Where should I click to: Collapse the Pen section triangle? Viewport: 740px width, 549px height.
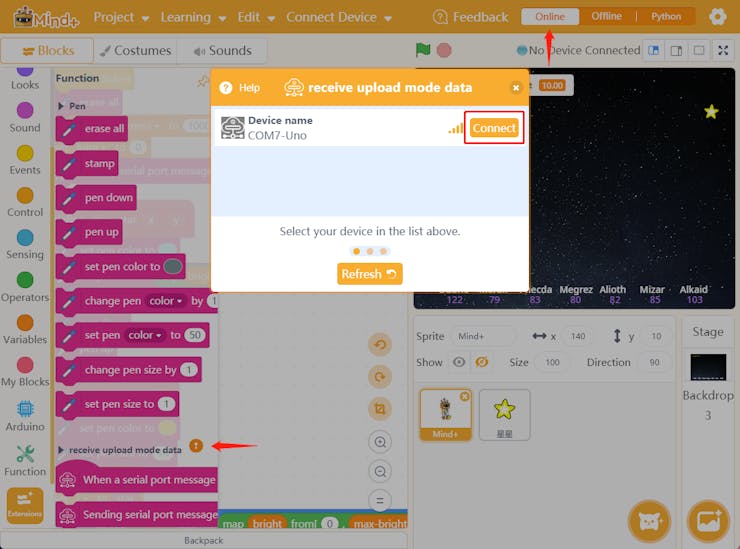click(61, 106)
